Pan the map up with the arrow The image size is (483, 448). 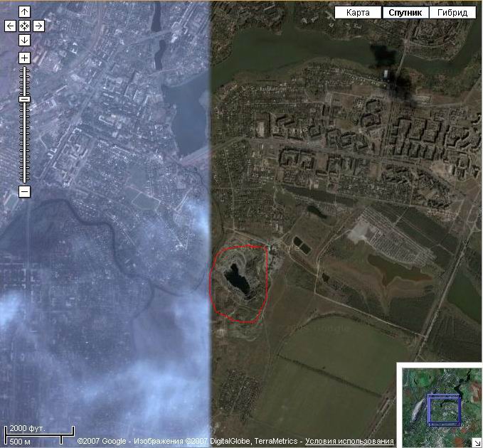pyautogui.click(x=24, y=12)
